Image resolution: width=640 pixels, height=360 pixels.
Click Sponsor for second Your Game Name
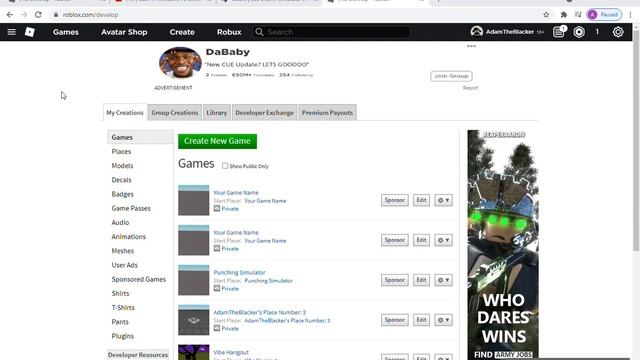click(395, 240)
